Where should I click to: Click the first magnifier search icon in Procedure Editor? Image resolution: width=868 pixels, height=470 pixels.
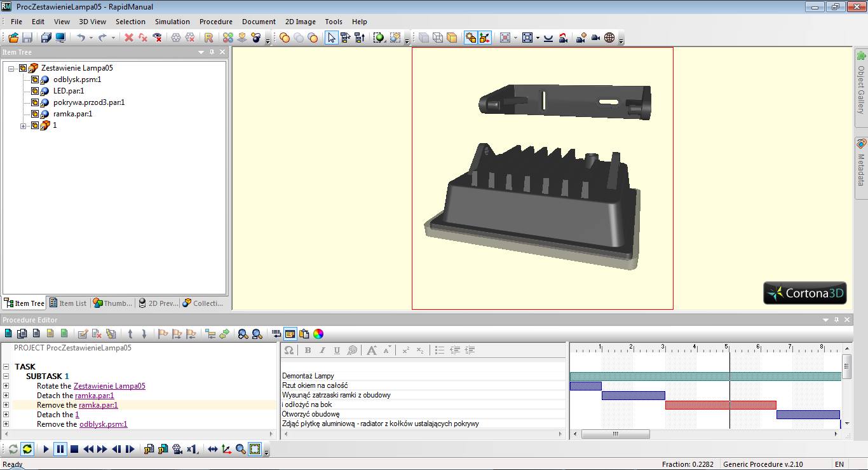(x=243, y=334)
